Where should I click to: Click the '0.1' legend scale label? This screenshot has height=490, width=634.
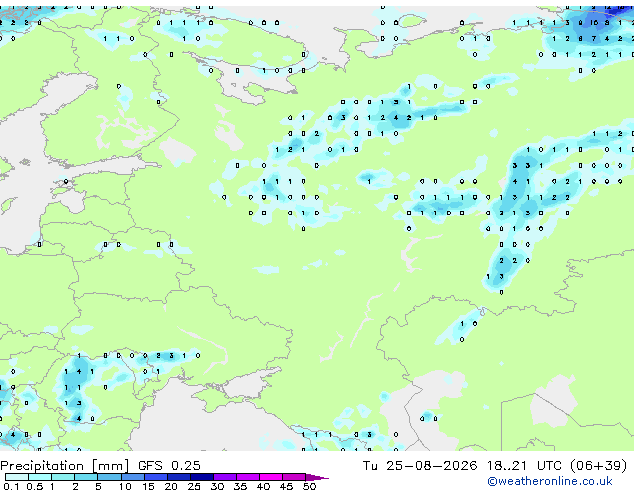click(11, 486)
